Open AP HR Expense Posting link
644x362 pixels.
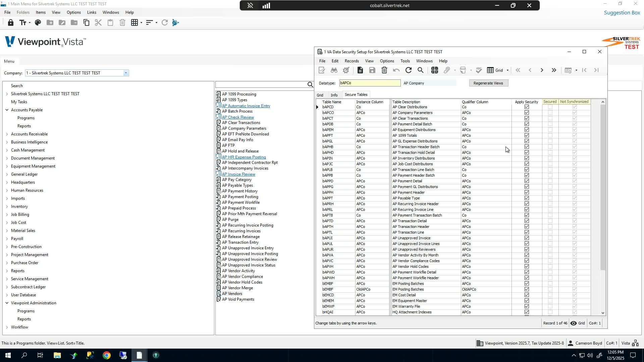pos(244,157)
